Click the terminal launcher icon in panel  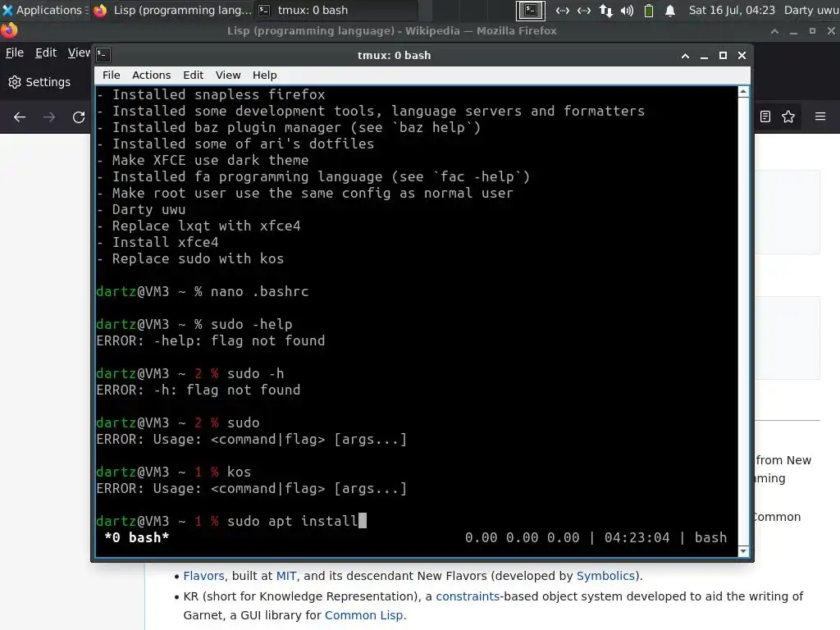point(531,10)
